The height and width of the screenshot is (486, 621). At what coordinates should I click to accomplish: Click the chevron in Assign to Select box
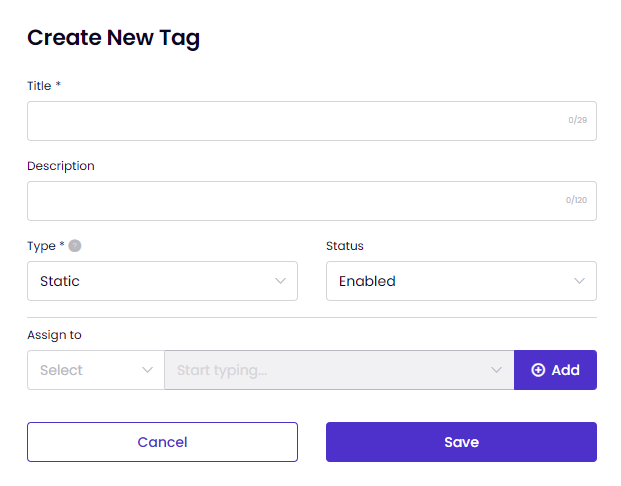(147, 370)
